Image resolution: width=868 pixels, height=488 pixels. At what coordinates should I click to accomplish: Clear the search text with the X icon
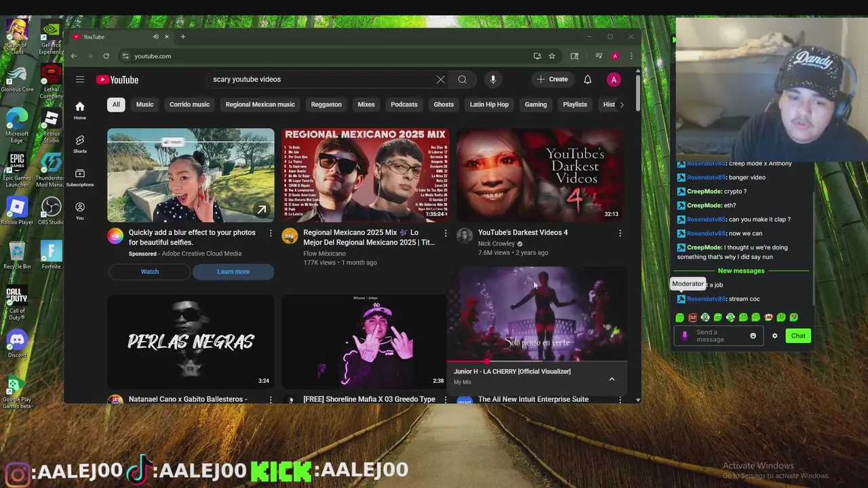pos(441,79)
